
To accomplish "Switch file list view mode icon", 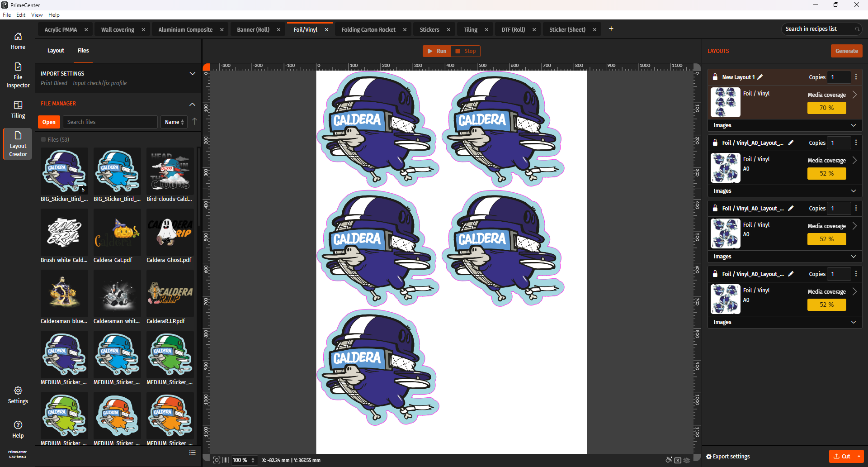I will click(x=193, y=453).
